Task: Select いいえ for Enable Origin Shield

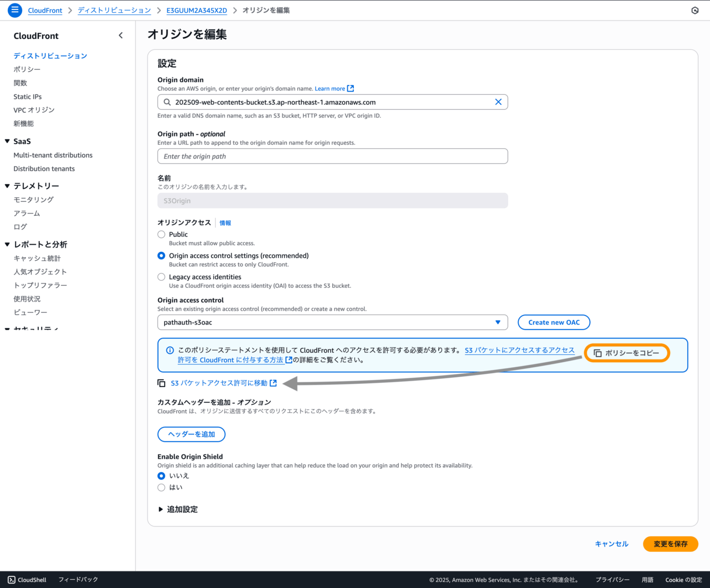Action: [x=161, y=476]
